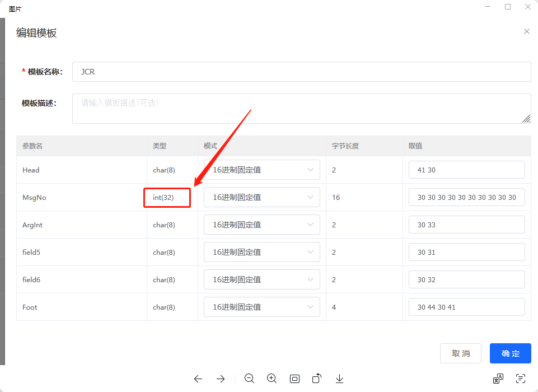Image resolution: width=538 pixels, height=392 pixels.
Task: Click the 模板描述 description textarea
Action: pyautogui.click(x=301, y=108)
